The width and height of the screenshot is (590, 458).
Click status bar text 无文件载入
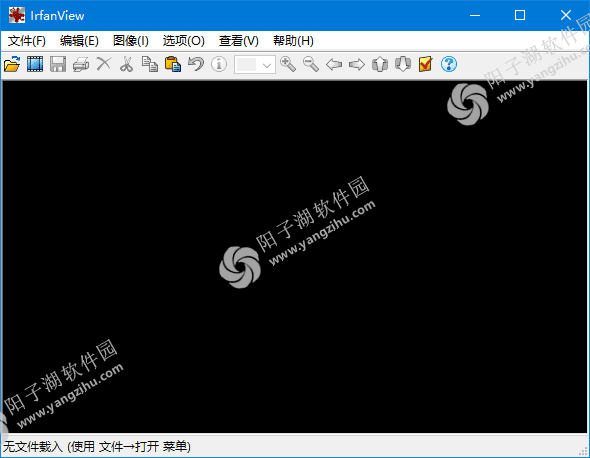[x=32, y=447]
